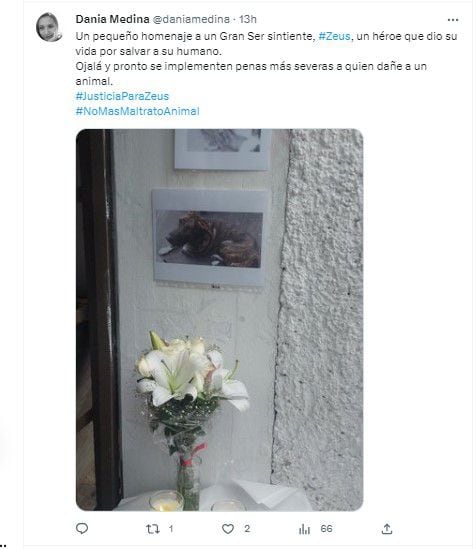Click the 'Ojalá y pronto' tweet sentence
This screenshot has height=549, width=476.
(251, 74)
